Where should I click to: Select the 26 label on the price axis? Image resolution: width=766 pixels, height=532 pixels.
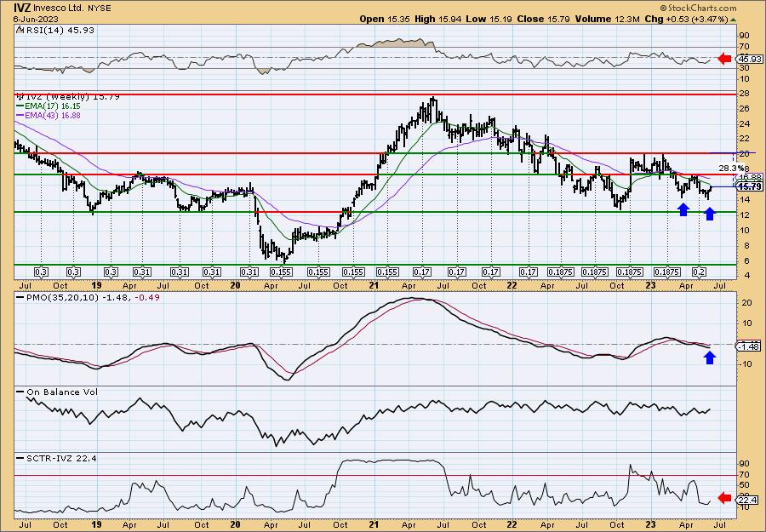coord(744,108)
